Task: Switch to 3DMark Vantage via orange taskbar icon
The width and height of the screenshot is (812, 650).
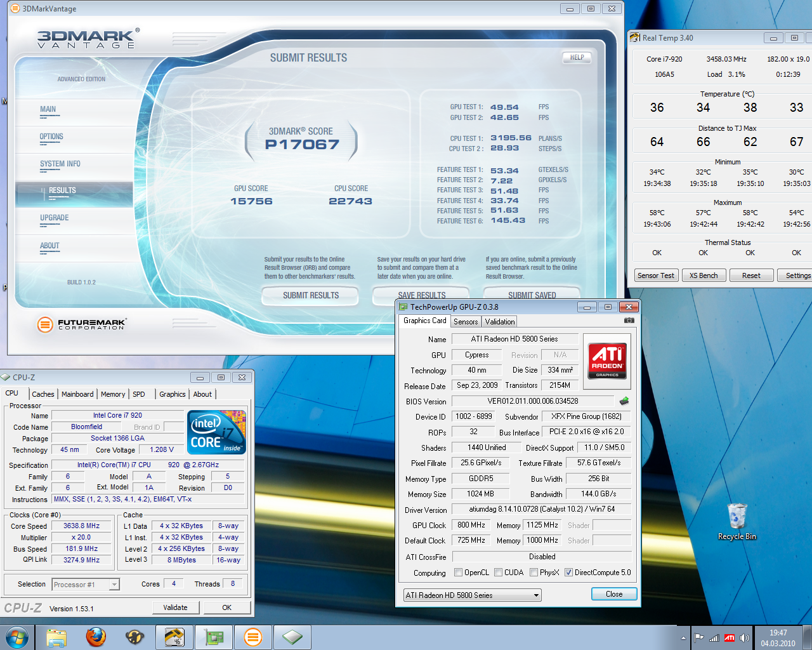Action: [x=252, y=637]
